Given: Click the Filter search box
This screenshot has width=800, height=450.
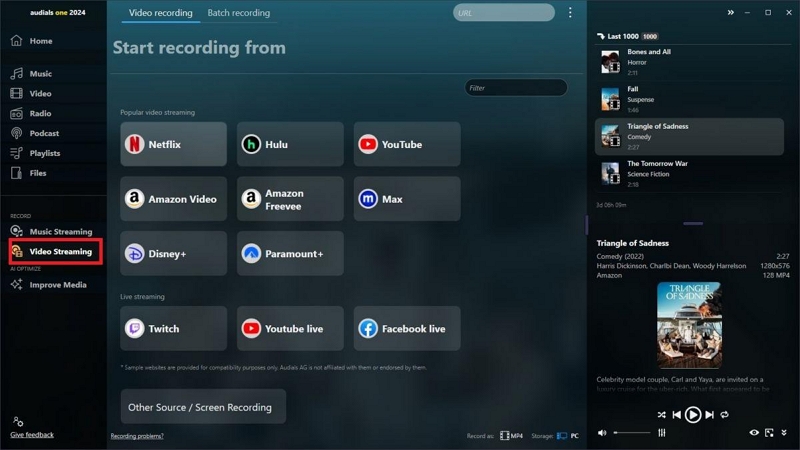Looking at the screenshot, I should (516, 88).
